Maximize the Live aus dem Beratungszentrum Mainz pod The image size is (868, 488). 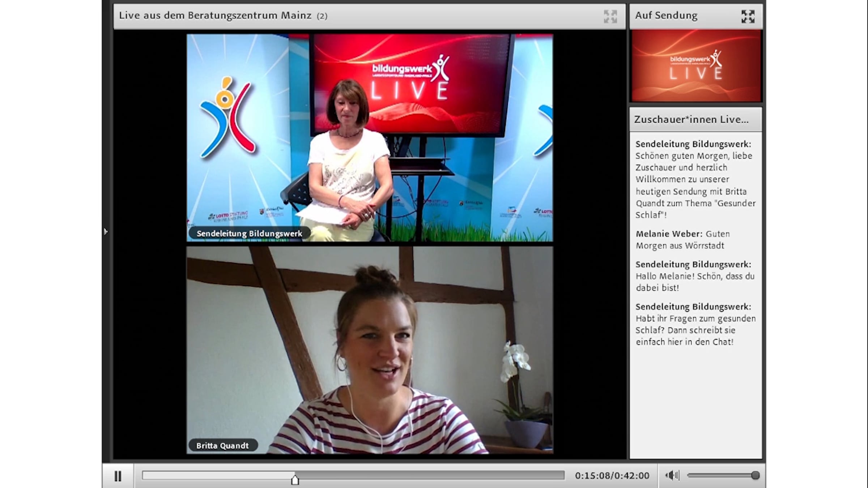[610, 16]
